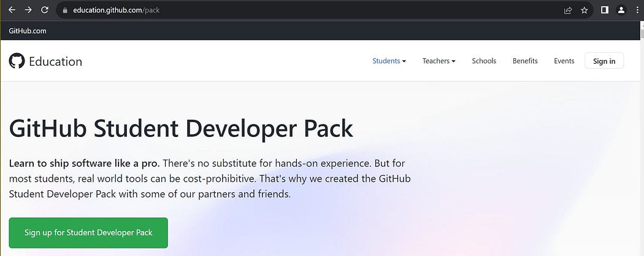Open the browser three-dot menu

click(637, 10)
